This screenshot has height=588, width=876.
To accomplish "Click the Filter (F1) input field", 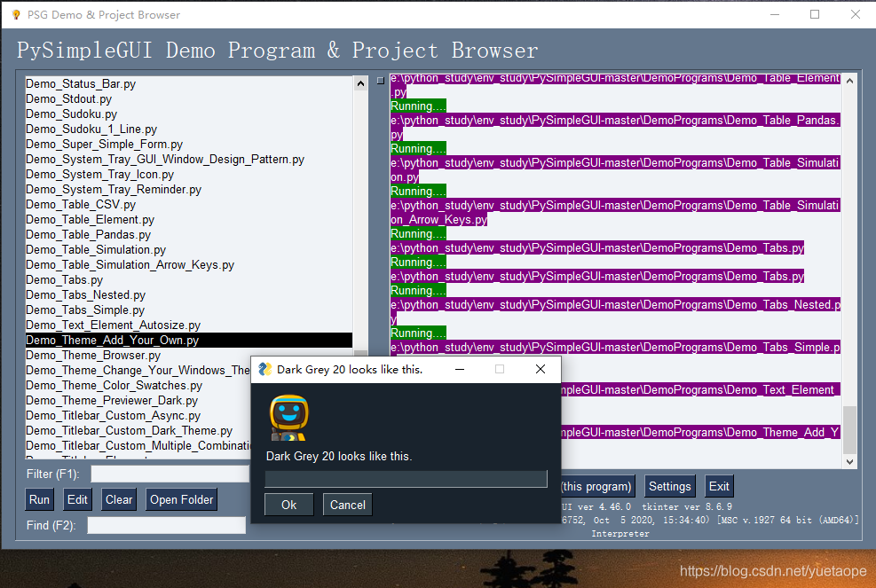I will (x=170, y=474).
